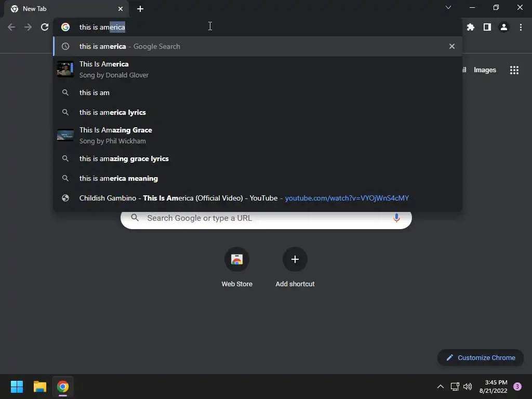Click the Google icon in the address bar
Image resolution: width=532 pixels, height=399 pixels.
[x=65, y=27]
